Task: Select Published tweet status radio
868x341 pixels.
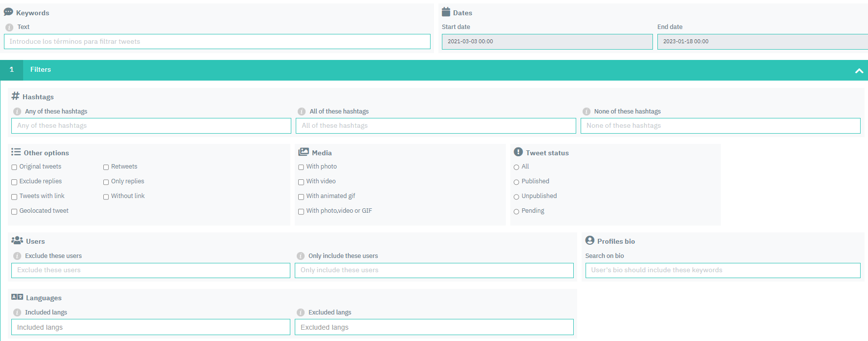Action: point(517,182)
